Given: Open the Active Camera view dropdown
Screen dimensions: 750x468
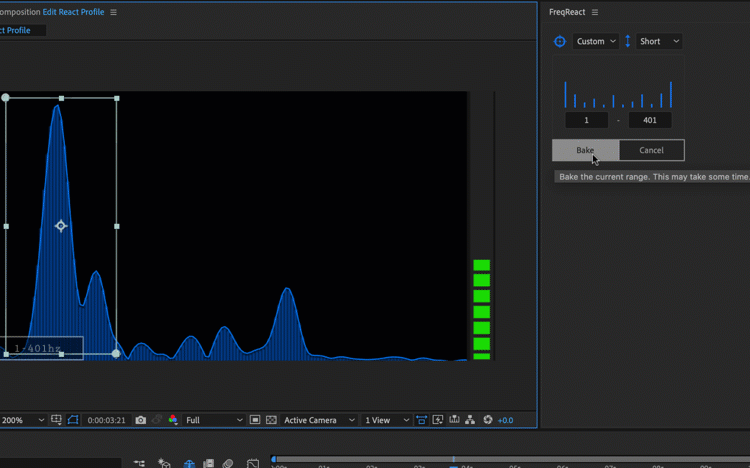Looking at the screenshot, I should click(319, 420).
